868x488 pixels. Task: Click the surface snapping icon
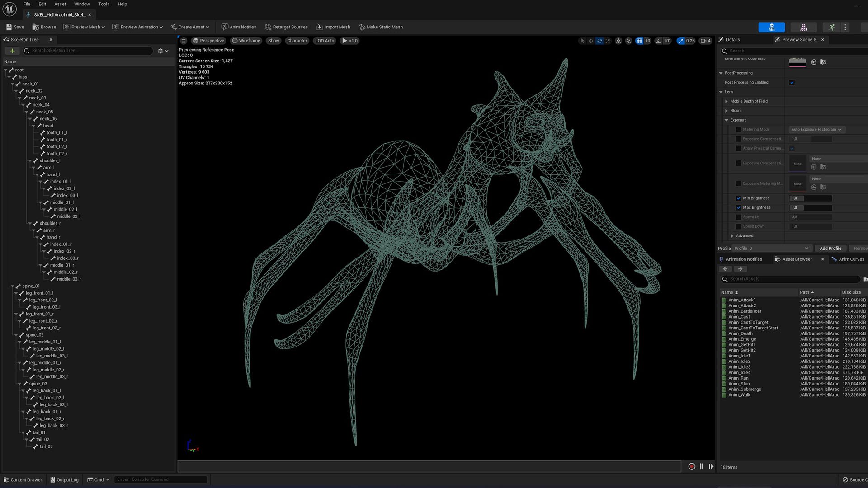coord(628,41)
